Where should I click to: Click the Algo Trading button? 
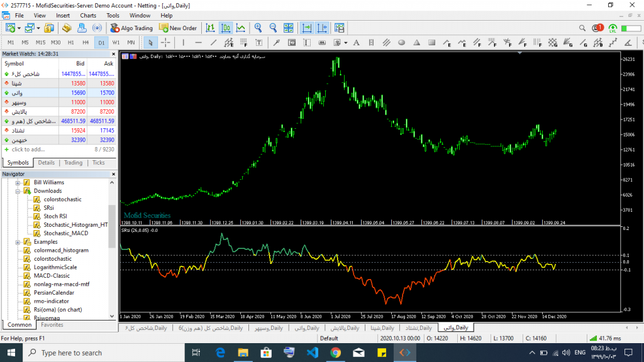click(131, 28)
